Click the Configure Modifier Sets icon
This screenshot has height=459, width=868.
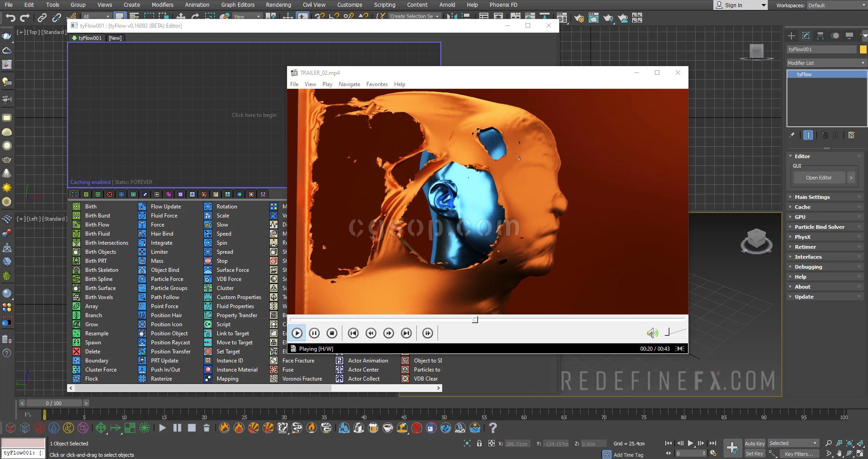point(851,135)
